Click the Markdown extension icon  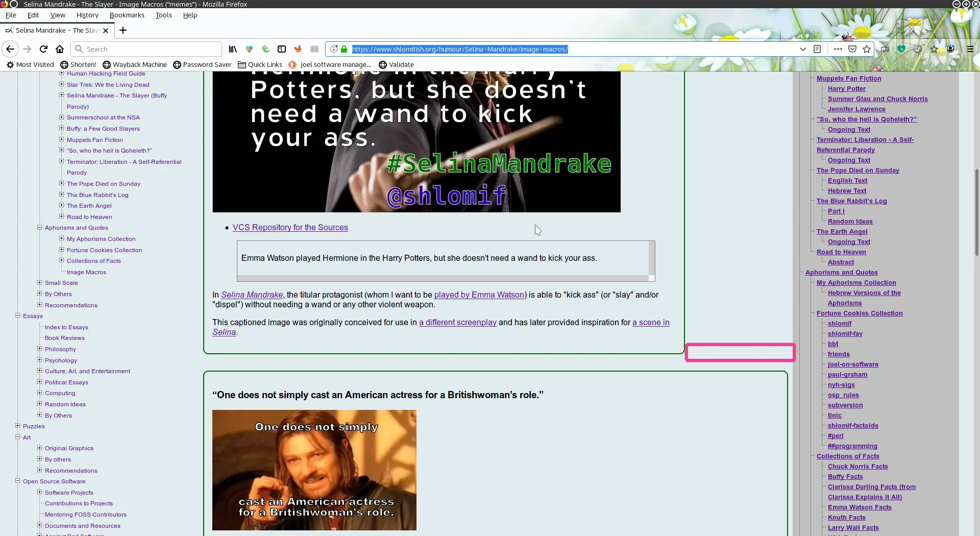[x=885, y=49]
